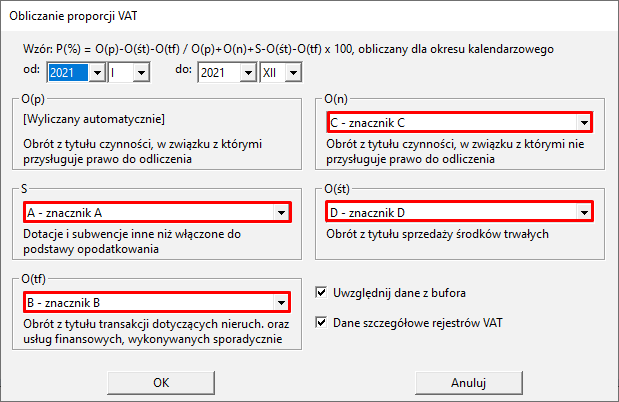Image resolution: width=619 pixels, height=402 pixels.
Task: Close the Obliczanie proporcji VAT dialog
Action: click(x=595, y=15)
